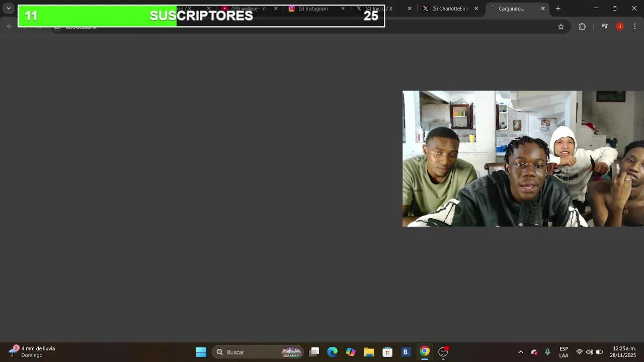
Task: Show hidden system tray icons
Action: click(521, 352)
